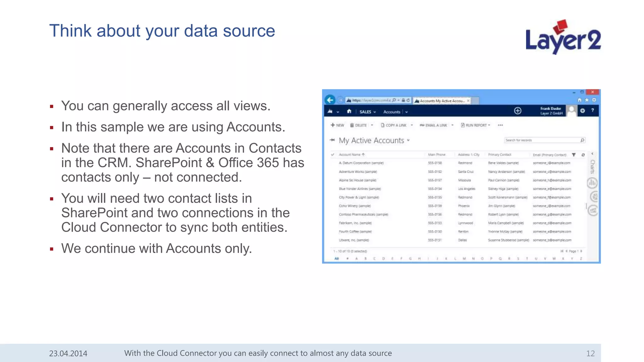Go to next page arrow

point(581,251)
